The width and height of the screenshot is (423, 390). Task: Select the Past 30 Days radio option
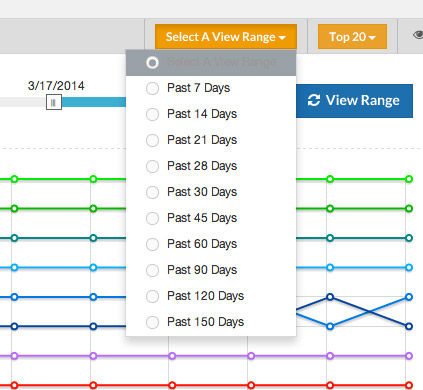152,192
